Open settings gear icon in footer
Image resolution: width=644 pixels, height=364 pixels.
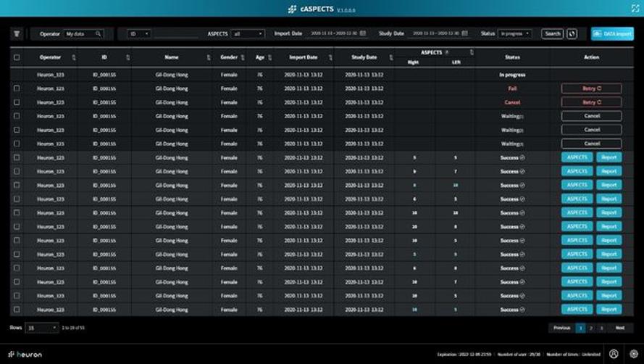click(x=634, y=354)
